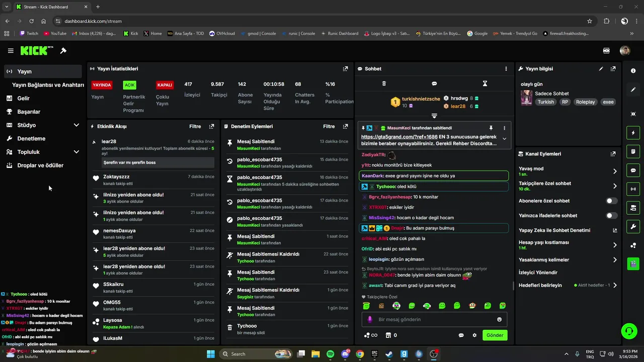Open the hamburger navigation menu
This screenshot has height=362, width=644.
click(11, 51)
